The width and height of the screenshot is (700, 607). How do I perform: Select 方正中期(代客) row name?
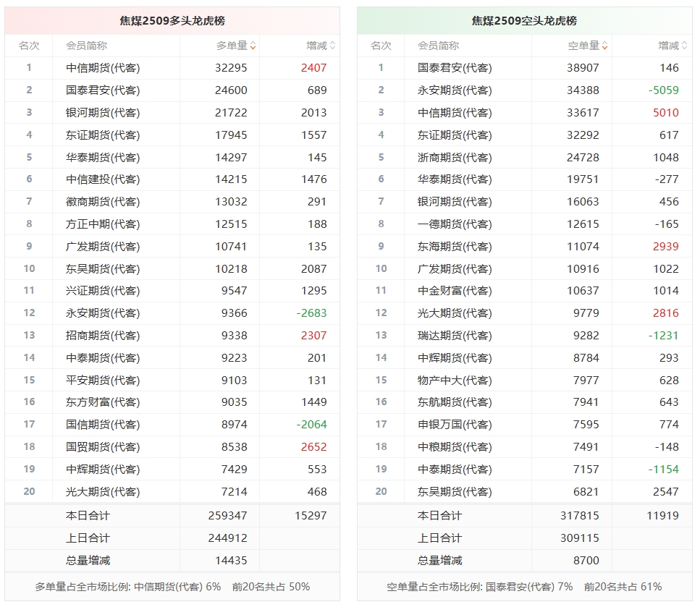(x=103, y=224)
